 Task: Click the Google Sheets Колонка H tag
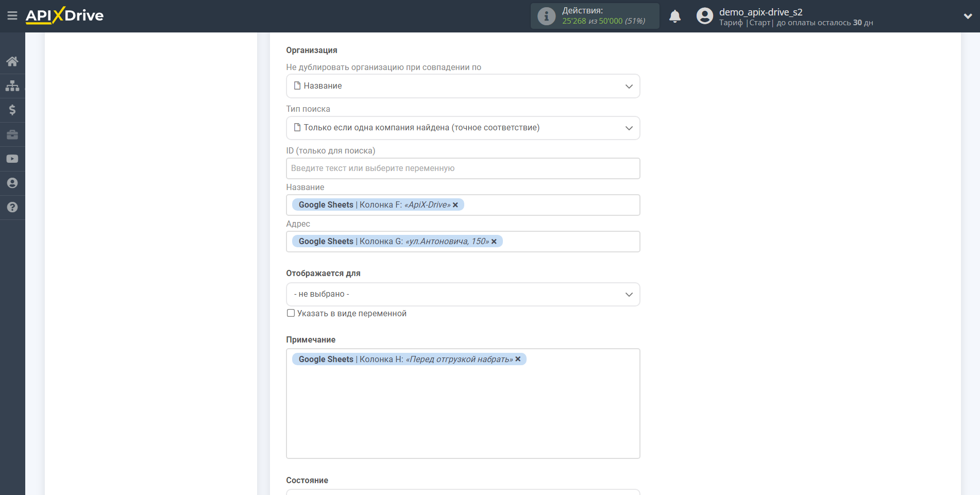[x=409, y=359]
